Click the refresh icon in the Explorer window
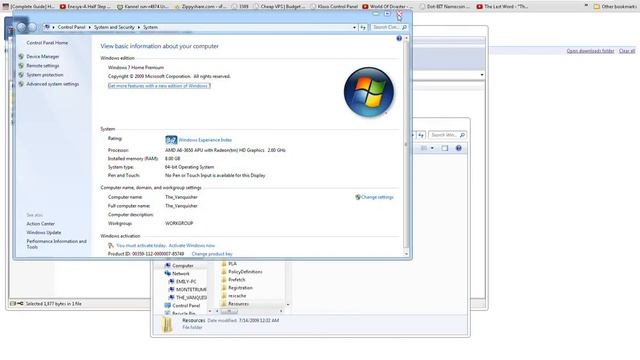Image resolution: width=640 pixels, height=360 pixels. [x=421, y=135]
